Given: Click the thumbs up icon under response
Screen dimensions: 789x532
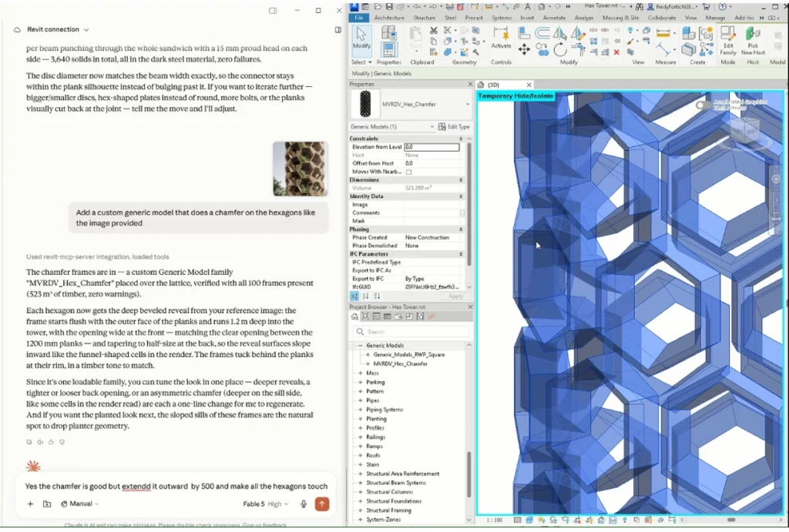Looking at the screenshot, I should [51, 442].
